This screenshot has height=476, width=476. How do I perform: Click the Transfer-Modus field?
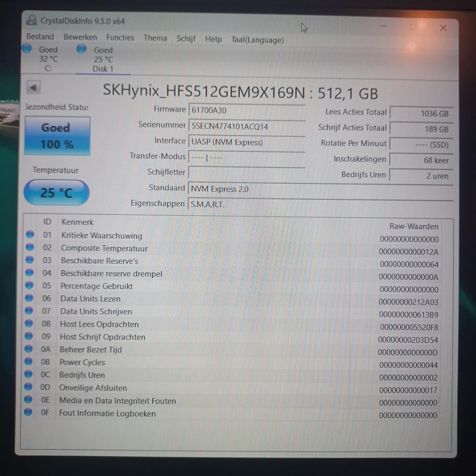[247, 158]
